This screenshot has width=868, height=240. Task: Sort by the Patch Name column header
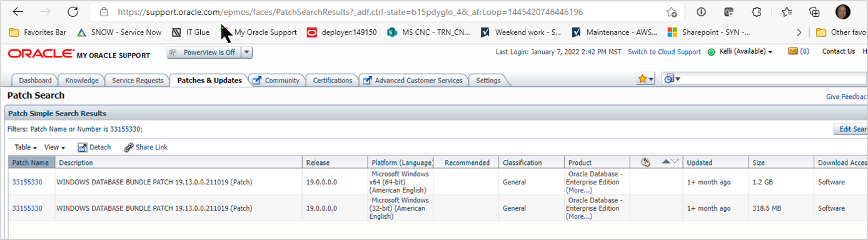[31, 162]
